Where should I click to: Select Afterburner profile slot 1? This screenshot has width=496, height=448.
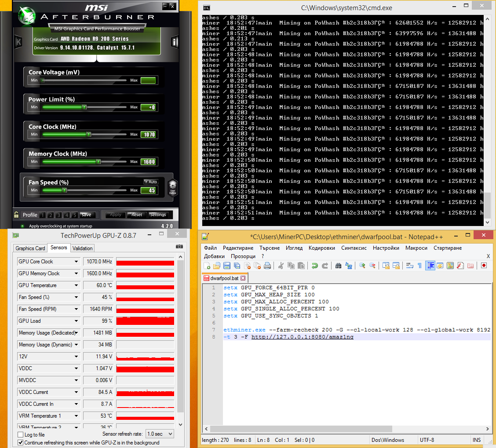click(43, 215)
